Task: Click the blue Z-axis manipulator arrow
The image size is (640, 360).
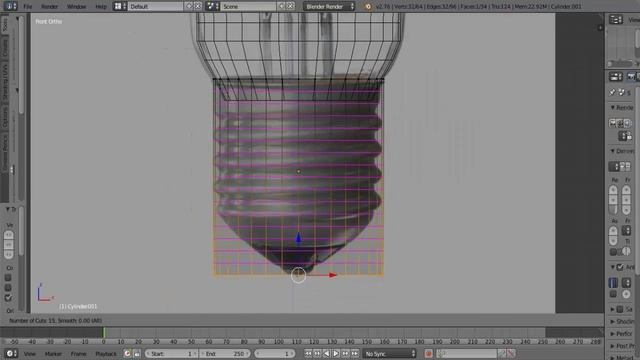Action: click(298, 238)
